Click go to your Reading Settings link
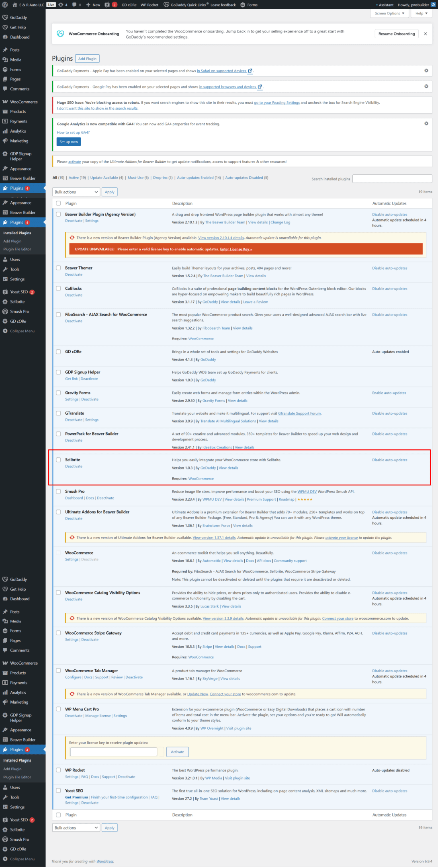This screenshot has width=438, height=868. click(277, 102)
